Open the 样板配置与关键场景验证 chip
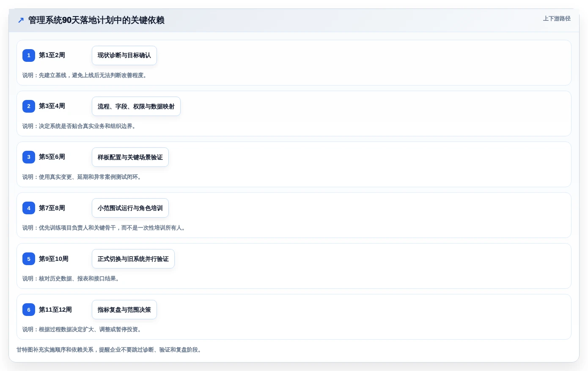The image size is (588, 371). tap(130, 157)
